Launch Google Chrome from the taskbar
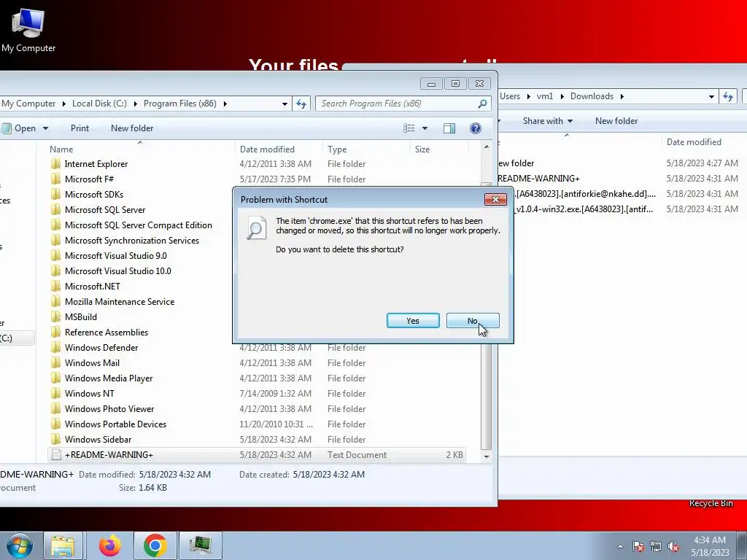747x560 pixels. click(x=155, y=545)
